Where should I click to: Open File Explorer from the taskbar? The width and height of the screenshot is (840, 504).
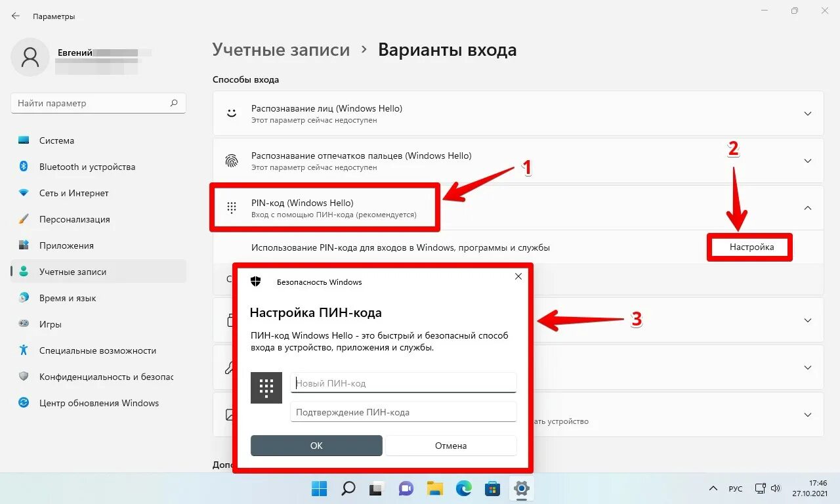coord(434,488)
